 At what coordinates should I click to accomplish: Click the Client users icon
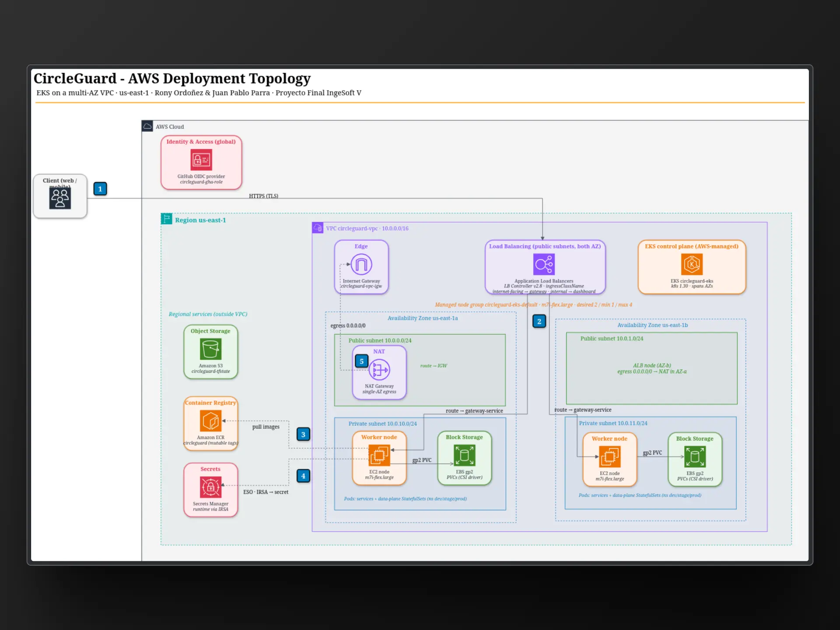[60, 198]
